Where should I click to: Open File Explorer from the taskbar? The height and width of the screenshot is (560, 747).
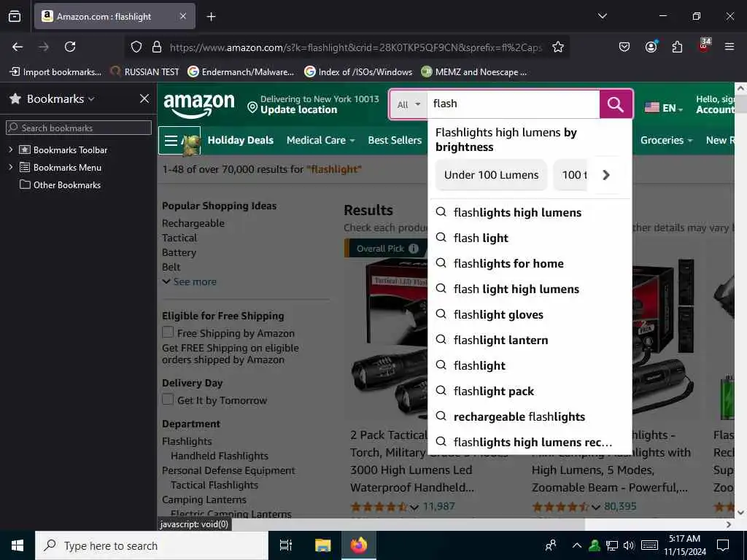322,545
